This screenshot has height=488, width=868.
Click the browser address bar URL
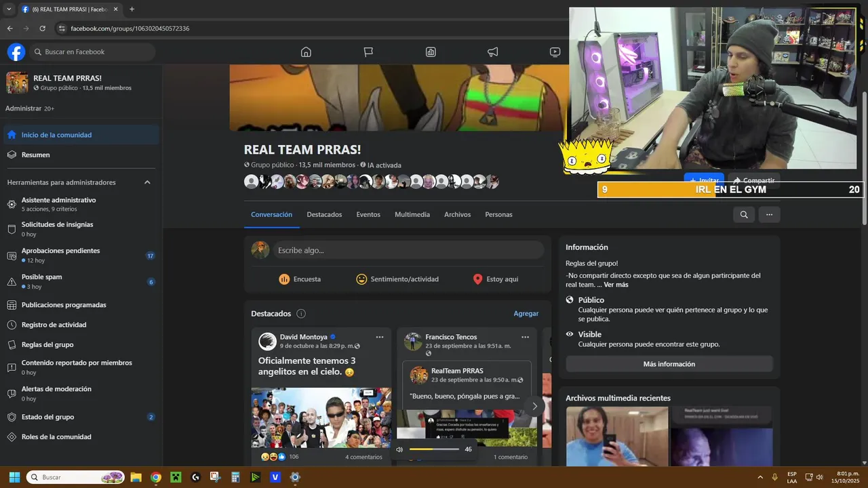click(x=130, y=28)
